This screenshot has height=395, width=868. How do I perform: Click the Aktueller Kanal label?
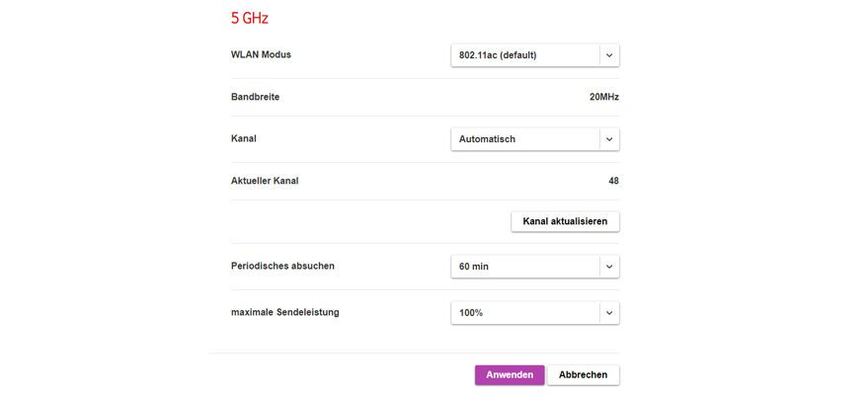[x=265, y=181]
